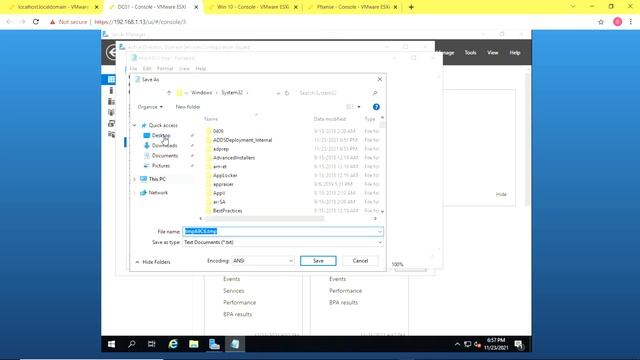Click the Dashboard icon in Server Manager sidebar
Viewport: 640px width, 360px height.
click(111, 79)
